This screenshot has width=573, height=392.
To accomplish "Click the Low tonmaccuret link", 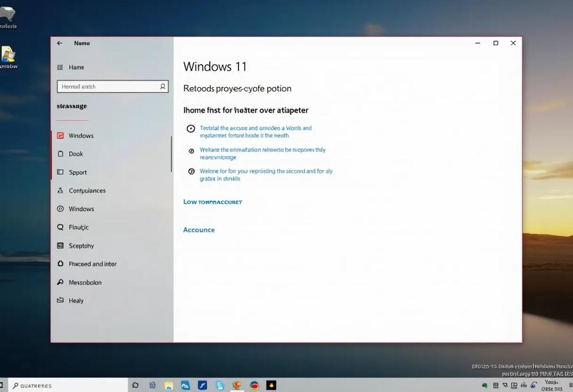I will pos(213,202).
